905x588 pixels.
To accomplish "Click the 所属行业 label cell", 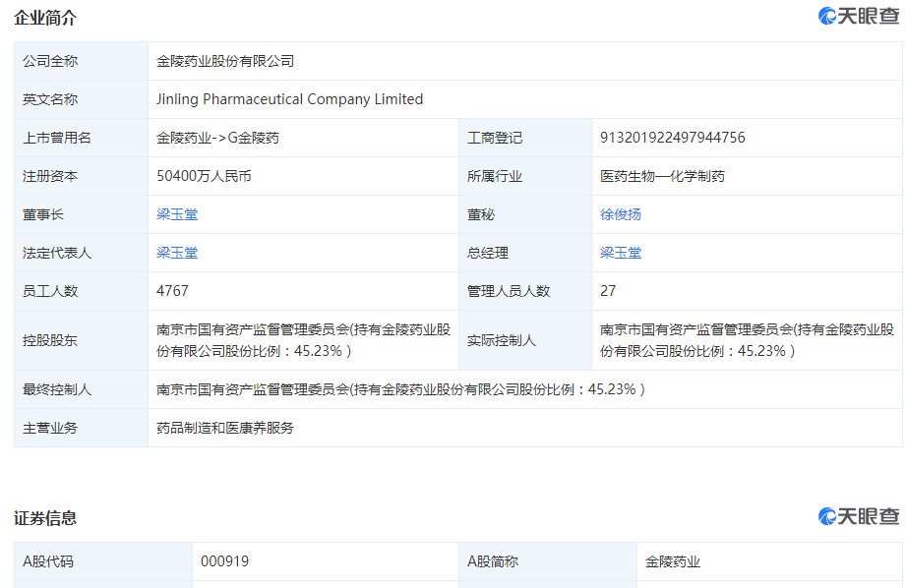I will pos(525,176).
